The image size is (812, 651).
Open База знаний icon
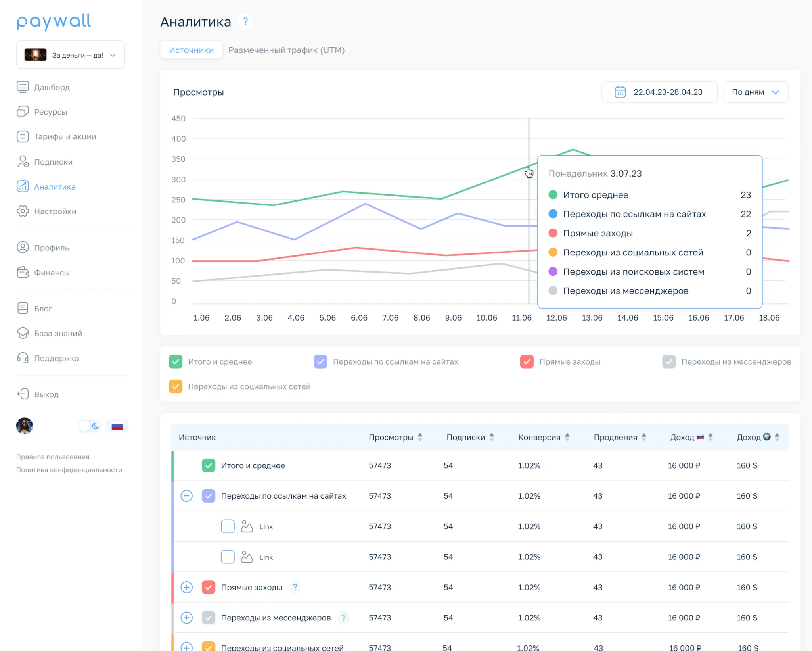pos(23,333)
